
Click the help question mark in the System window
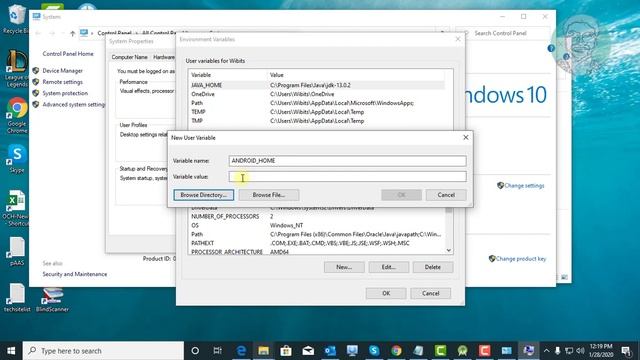[551, 49]
